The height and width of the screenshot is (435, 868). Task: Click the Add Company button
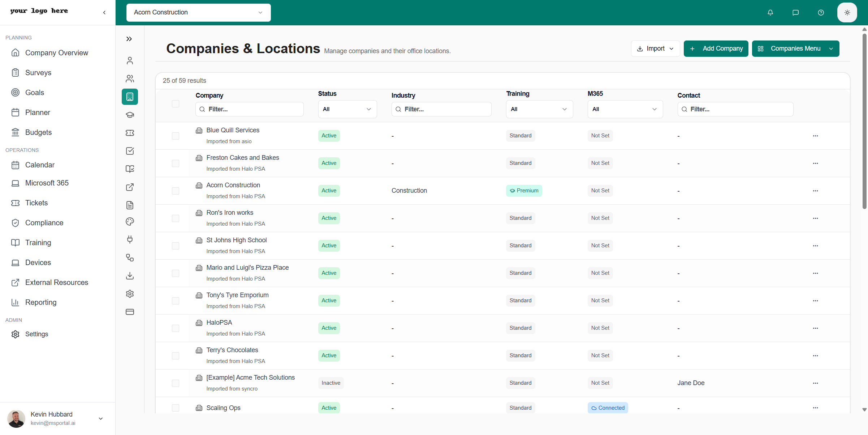716,48
